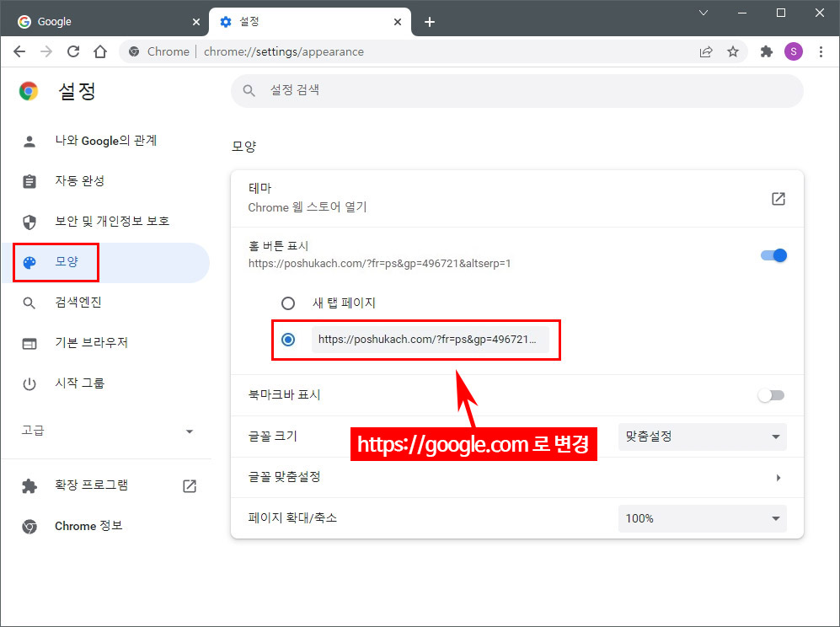
Task: Open the home page via home icon
Action: [x=100, y=51]
